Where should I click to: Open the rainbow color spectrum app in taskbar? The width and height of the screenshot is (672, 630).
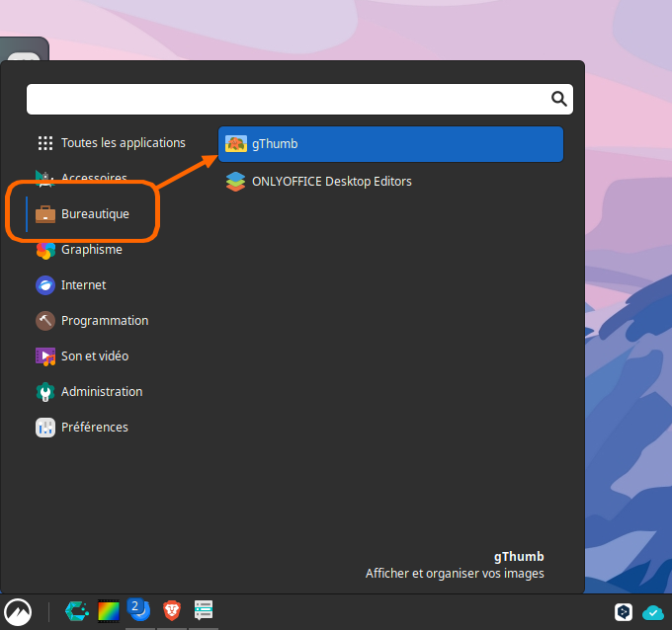108,611
